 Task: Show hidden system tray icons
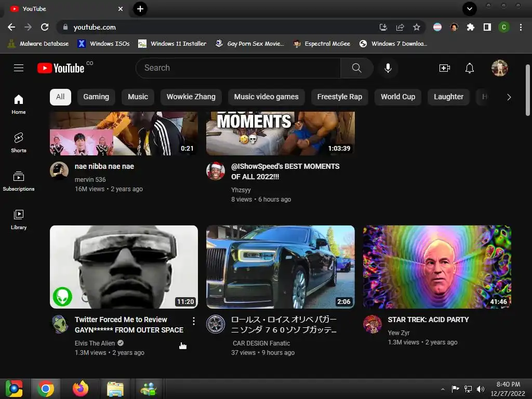443,389
